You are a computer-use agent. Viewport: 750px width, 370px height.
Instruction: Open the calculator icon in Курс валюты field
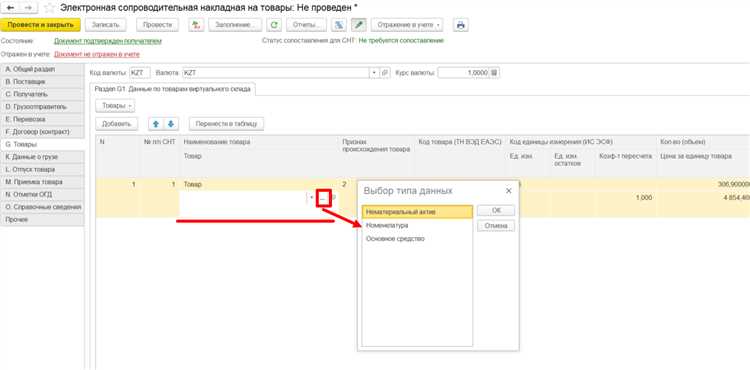(495, 73)
